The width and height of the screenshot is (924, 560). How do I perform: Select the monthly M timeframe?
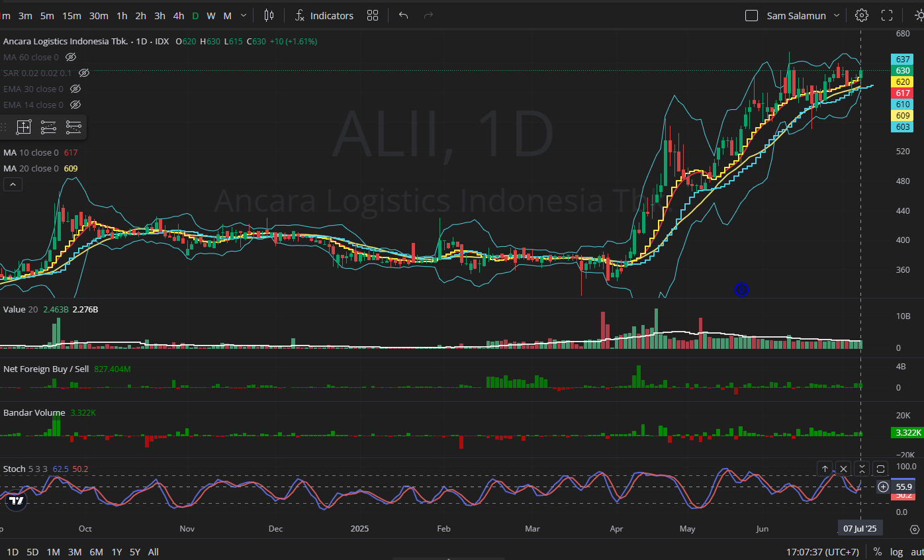[227, 15]
